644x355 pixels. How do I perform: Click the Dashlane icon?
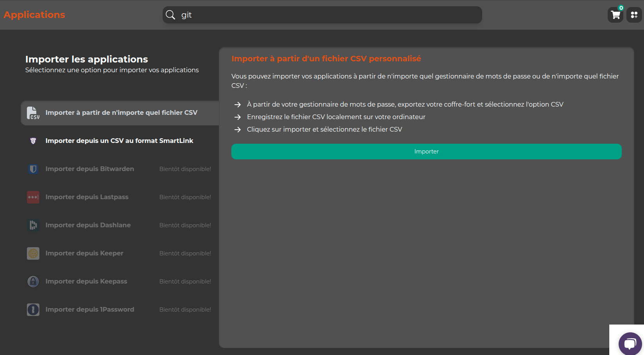tap(33, 225)
